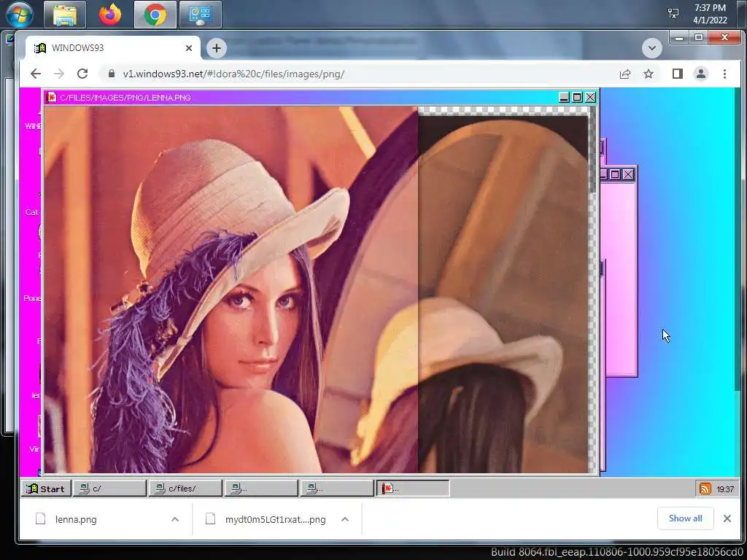Open the mydt0m5LGt1rxat....png download

[x=275, y=519]
